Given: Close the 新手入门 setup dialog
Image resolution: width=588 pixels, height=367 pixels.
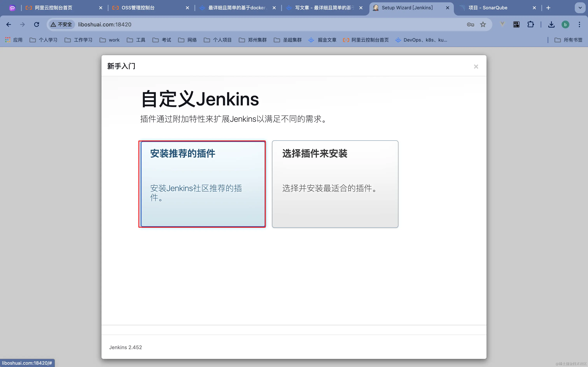Looking at the screenshot, I should tap(476, 66).
